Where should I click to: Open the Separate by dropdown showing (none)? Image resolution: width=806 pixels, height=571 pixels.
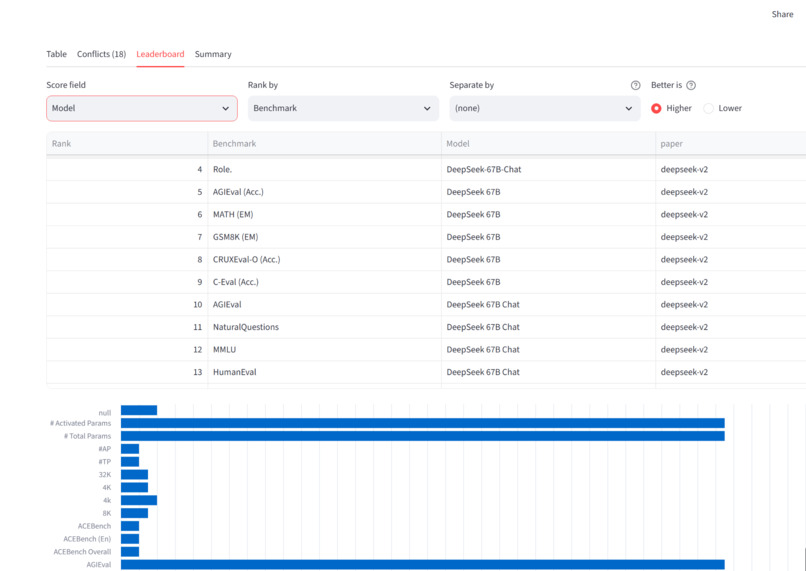coord(545,108)
